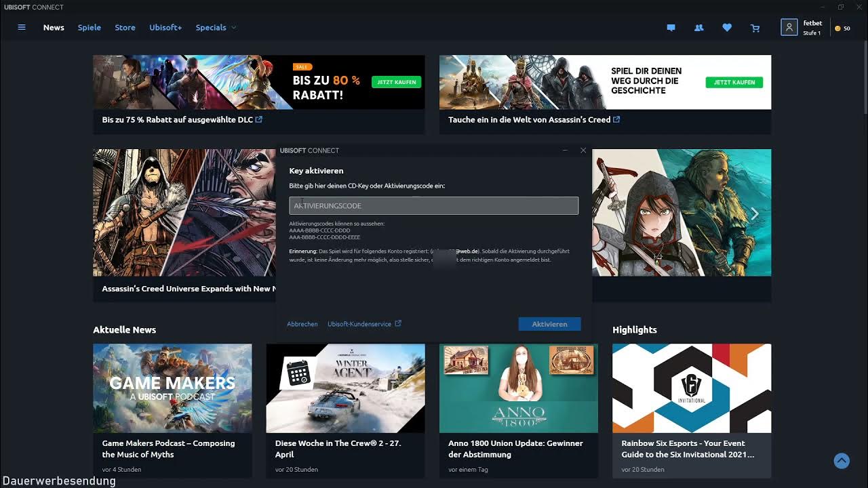Viewport: 868px width, 488px height.
Task: Minimize the main Ubisoft Connect window
Action: (x=823, y=7)
